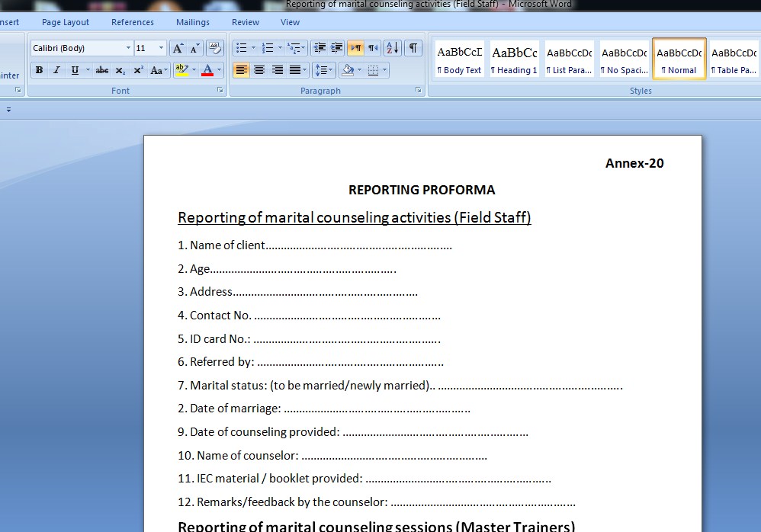Click the Grow Font icon
The height and width of the screenshot is (532, 761).
(178, 49)
